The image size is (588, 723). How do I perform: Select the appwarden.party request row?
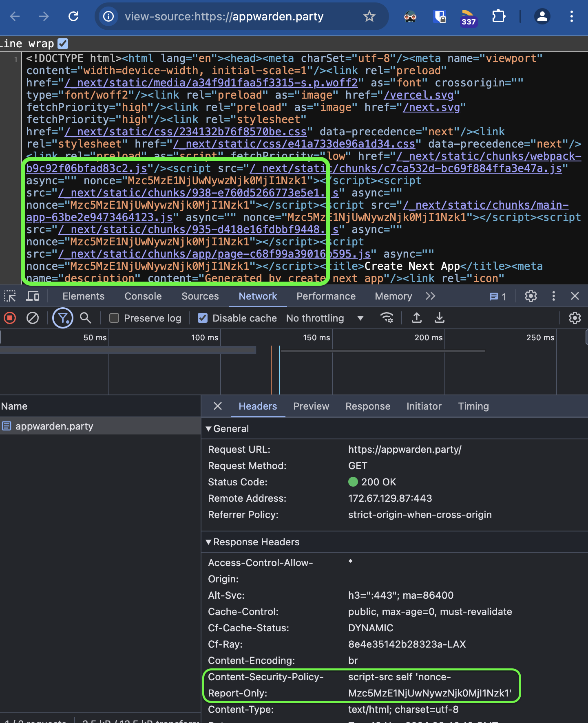tap(100, 426)
